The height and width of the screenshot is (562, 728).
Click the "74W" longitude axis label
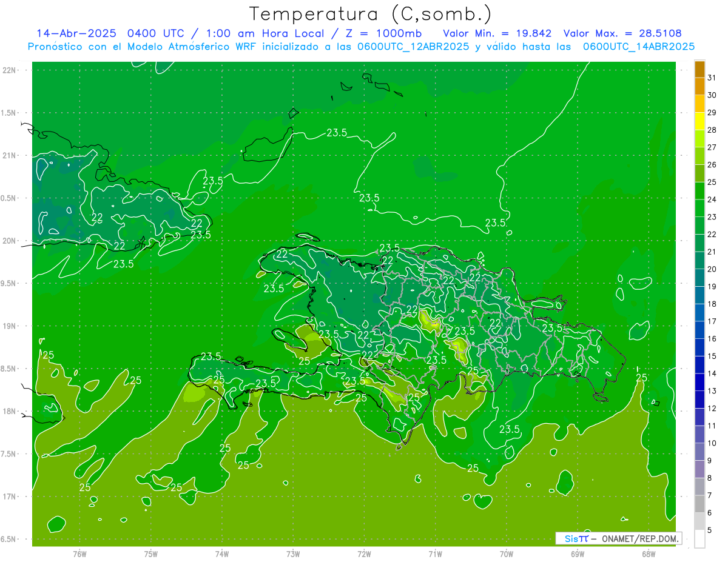[221, 554]
